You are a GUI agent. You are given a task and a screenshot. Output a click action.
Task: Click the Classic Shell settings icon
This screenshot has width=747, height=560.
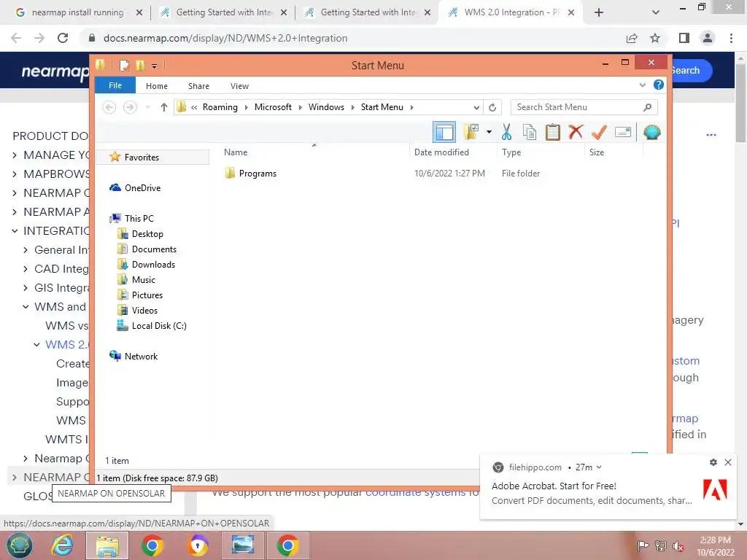651,132
